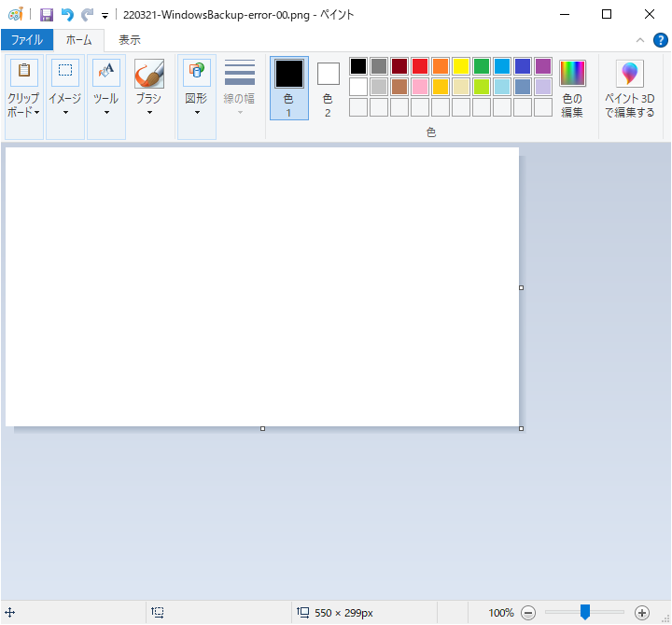Click the 図形 shapes icon
The width and height of the screenshot is (672, 625).
coord(197,72)
